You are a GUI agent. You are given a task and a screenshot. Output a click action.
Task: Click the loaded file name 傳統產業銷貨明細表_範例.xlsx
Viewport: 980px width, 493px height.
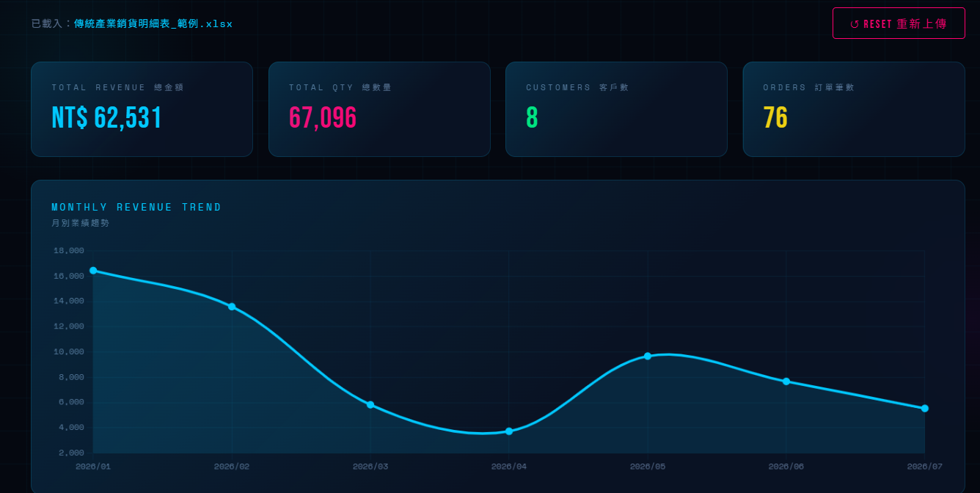coord(153,23)
